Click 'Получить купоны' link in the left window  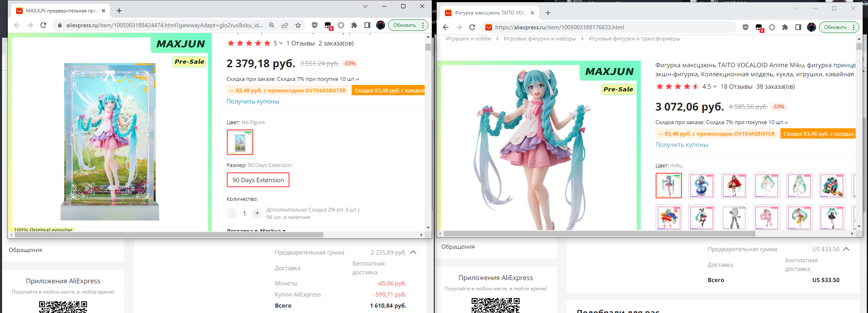point(253,101)
